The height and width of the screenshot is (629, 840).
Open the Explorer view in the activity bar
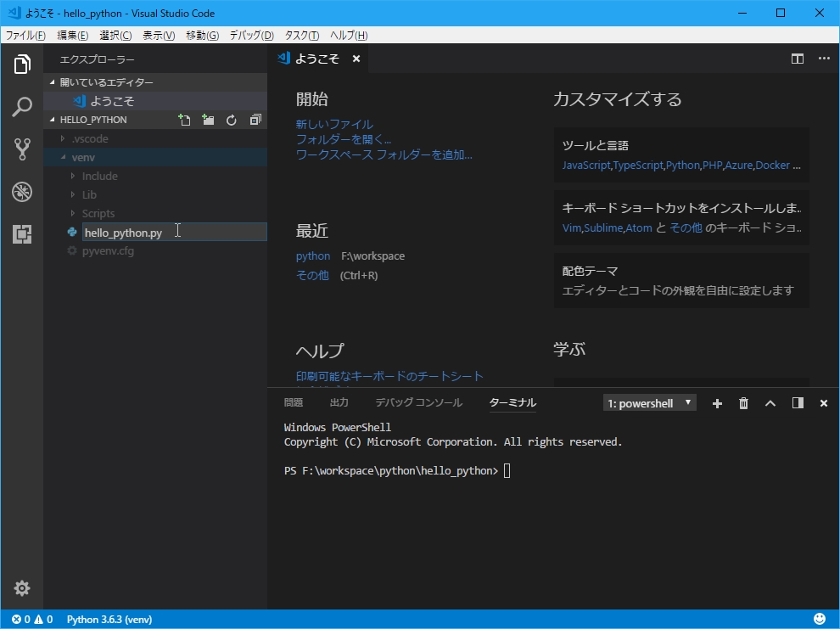pyautogui.click(x=22, y=65)
